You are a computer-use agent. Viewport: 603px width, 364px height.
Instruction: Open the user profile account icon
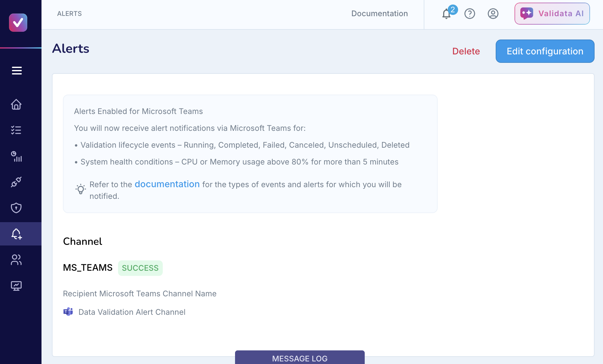pos(492,14)
